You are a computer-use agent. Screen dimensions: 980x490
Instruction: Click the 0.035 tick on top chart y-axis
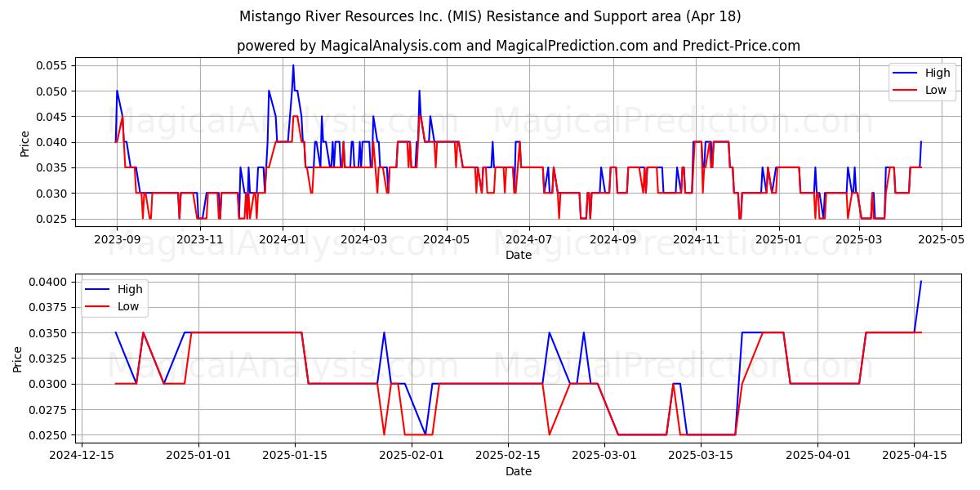(53, 167)
